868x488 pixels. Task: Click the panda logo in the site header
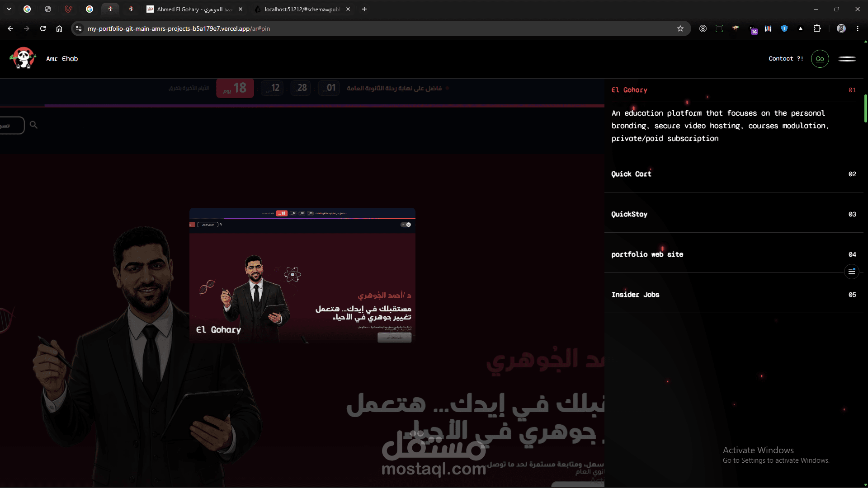tap(23, 58)
